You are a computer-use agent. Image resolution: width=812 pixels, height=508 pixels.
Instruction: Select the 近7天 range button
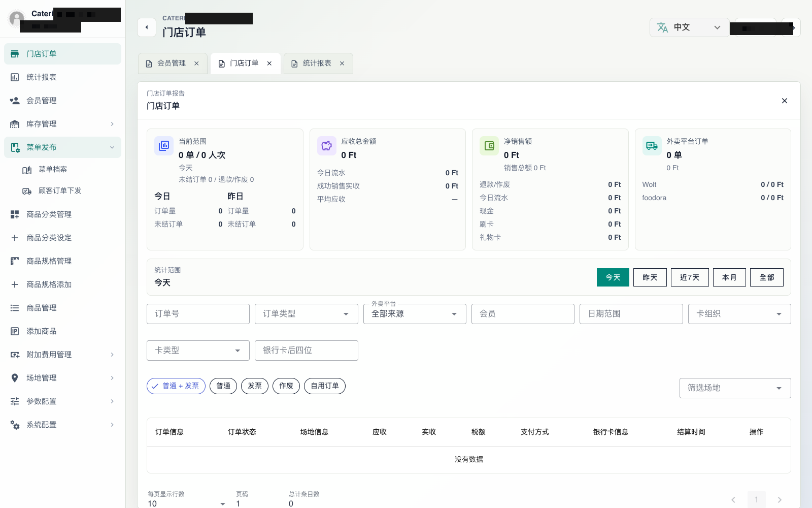pos(690,277)
